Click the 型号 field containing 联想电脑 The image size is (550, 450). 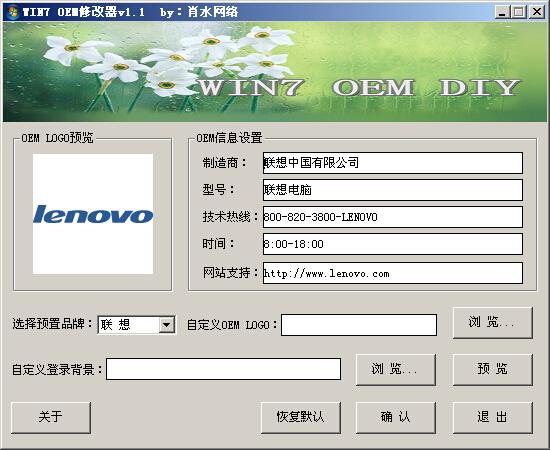click(x=393, y=190)
